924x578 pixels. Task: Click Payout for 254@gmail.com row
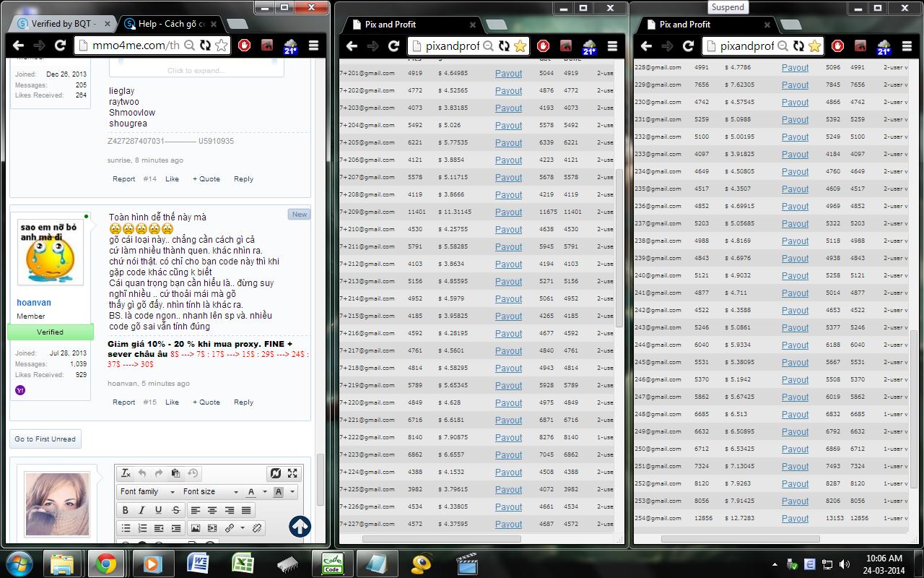click(x=795, y=519)
